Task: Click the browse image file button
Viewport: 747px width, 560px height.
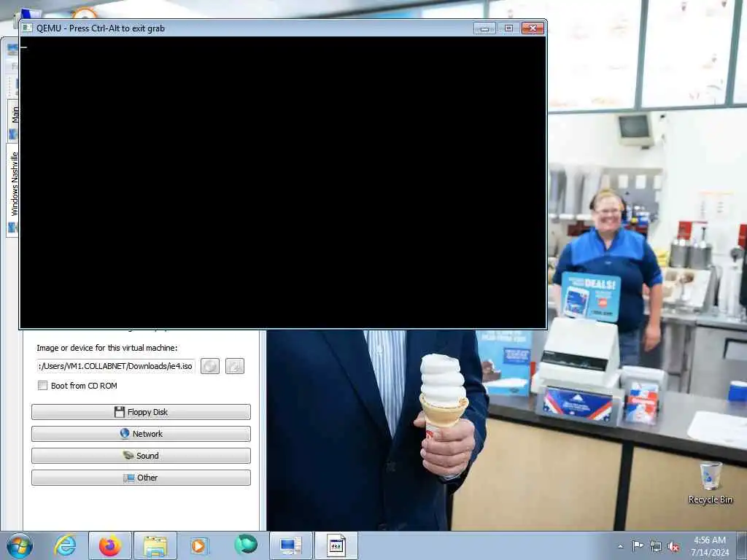Action: [x=235, y=366]
